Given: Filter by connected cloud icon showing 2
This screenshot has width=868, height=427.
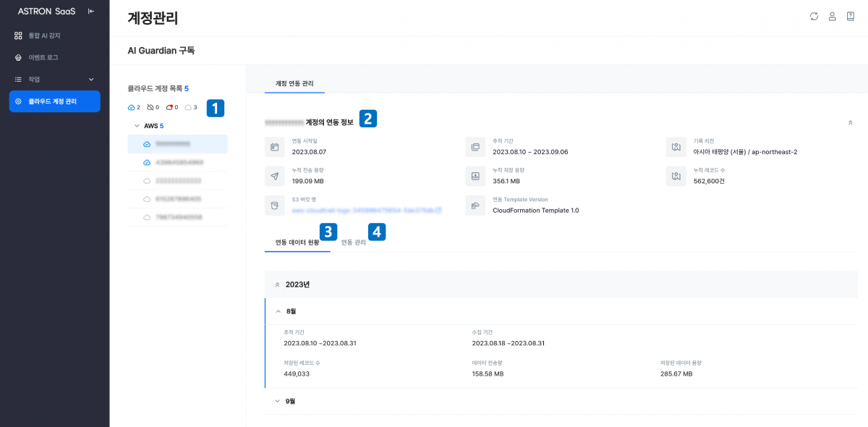Looking at the screenshot, I should point(131,107).
